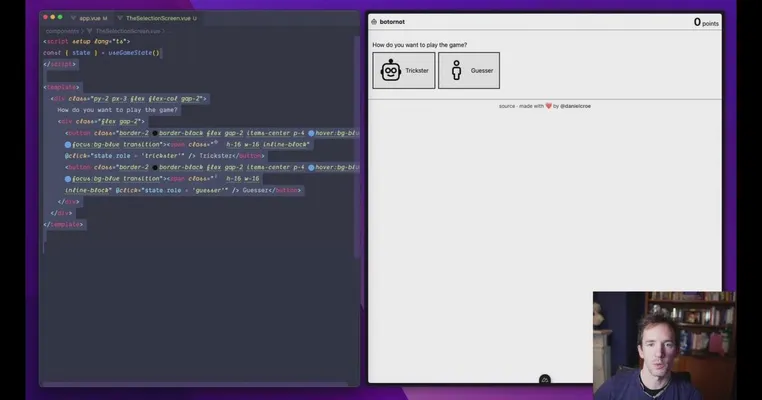
Task: Minimize the editor window with the yellow button
Action: [x=53, y=17]
